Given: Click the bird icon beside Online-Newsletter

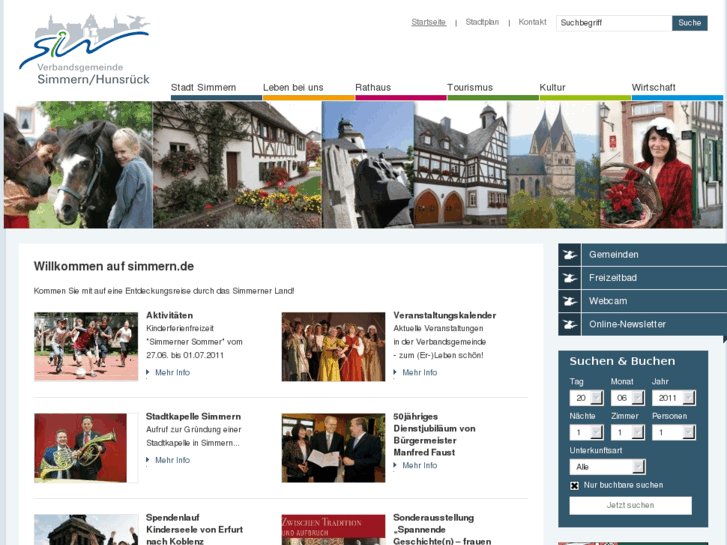Looking at the screenshot, I should [569, 324].
